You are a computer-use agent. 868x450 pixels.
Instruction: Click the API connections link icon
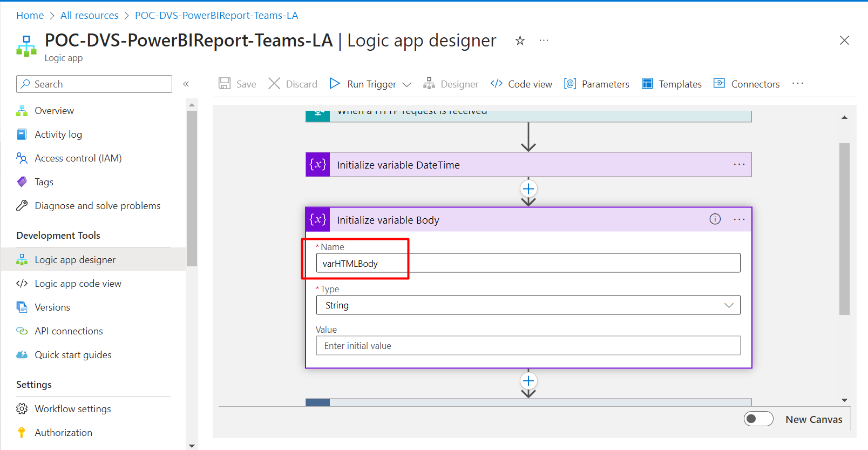(22, 331)
